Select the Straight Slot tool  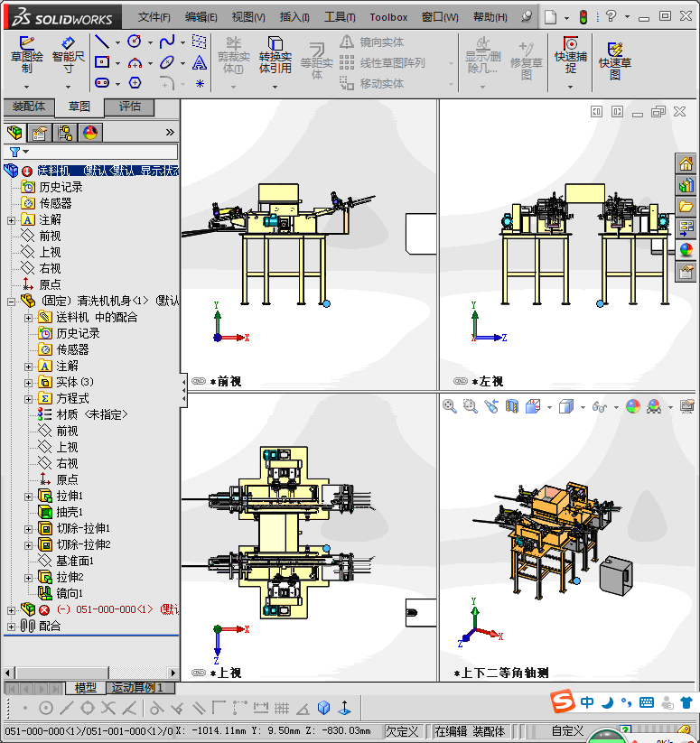click(x=102, y=83)
